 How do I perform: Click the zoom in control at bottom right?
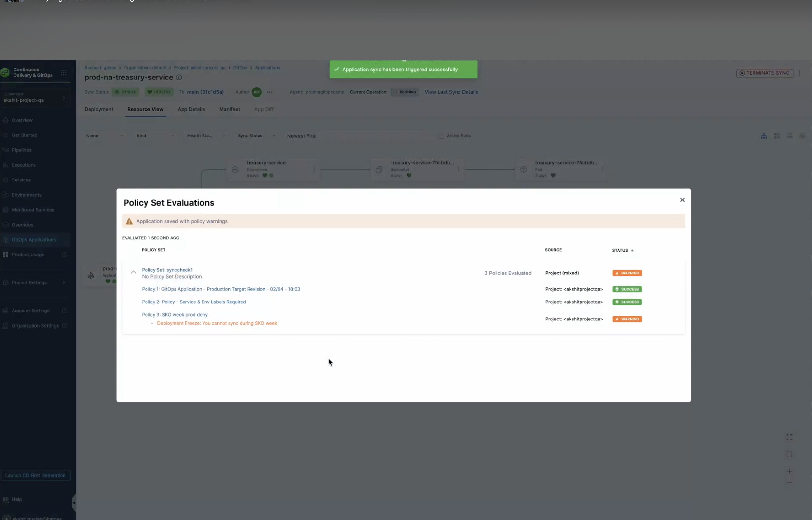pos(790,471)
